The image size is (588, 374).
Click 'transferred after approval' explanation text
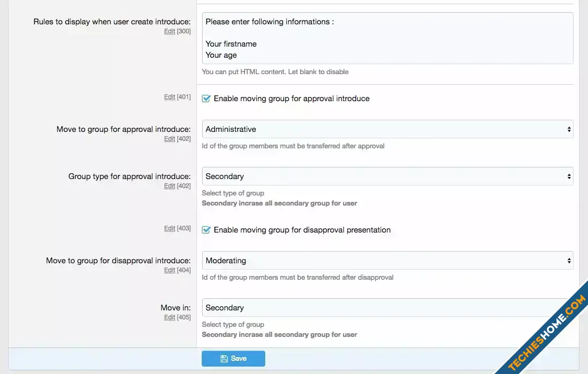(x=293, y=146)
